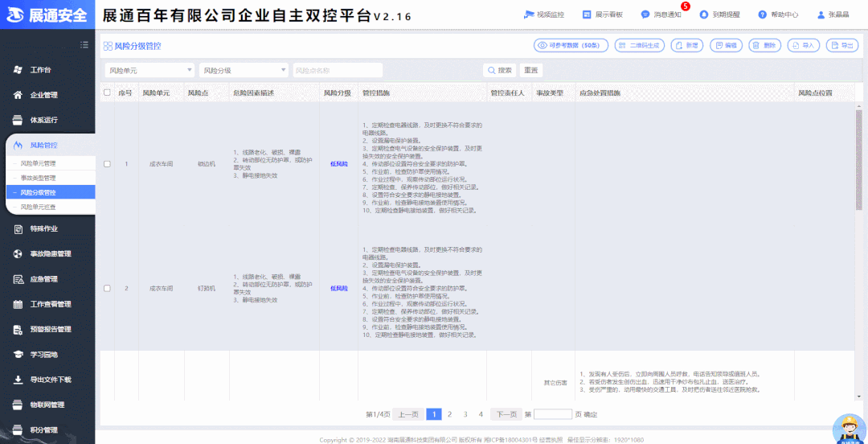Select 风险单元管理 submenu item
This screenshot has height=444, width=868.
point(51,163)
